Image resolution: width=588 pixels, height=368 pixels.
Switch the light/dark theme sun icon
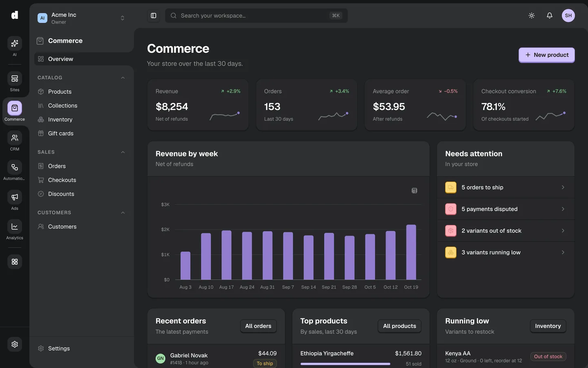[x=532, y=16]
